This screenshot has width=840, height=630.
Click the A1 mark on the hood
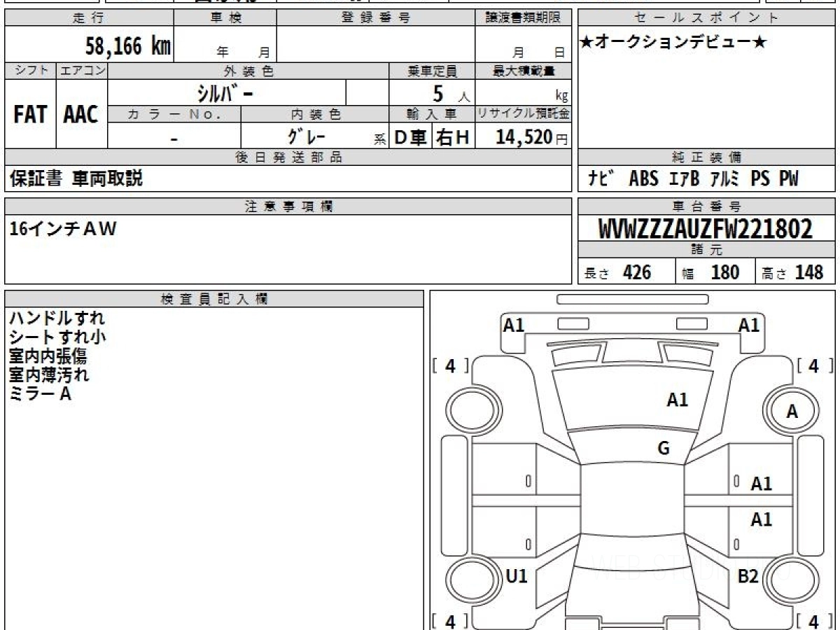[677, 400]
